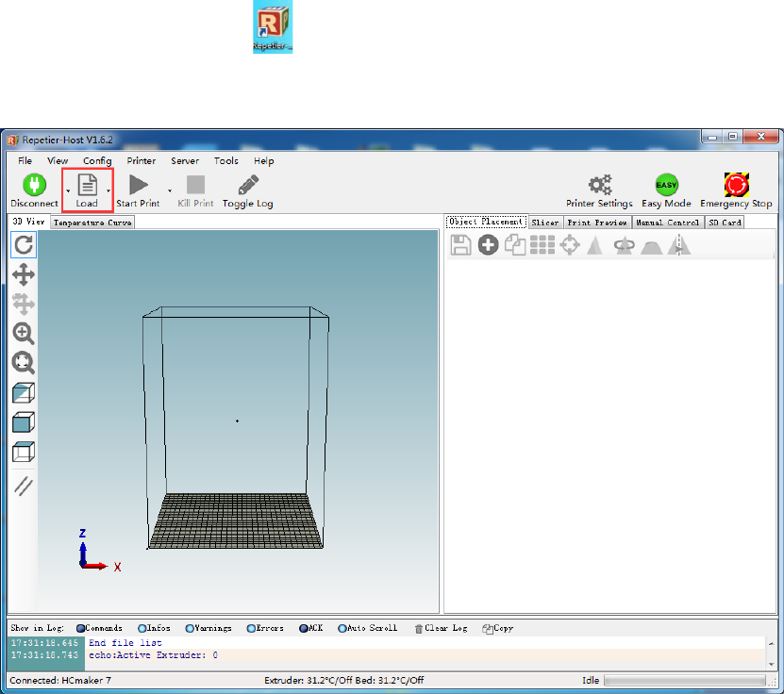Open the Manual Control tab
The image size is (784, 694).
coord(668,223)
